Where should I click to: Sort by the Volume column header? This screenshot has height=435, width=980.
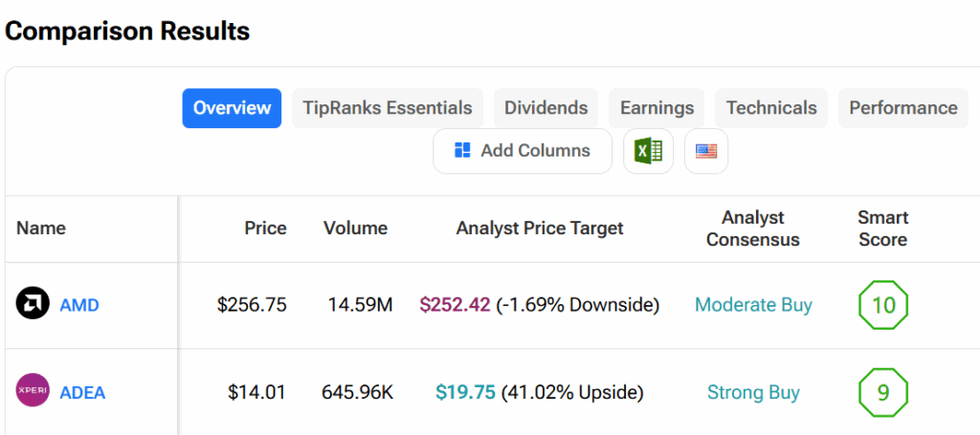point(355,228)
